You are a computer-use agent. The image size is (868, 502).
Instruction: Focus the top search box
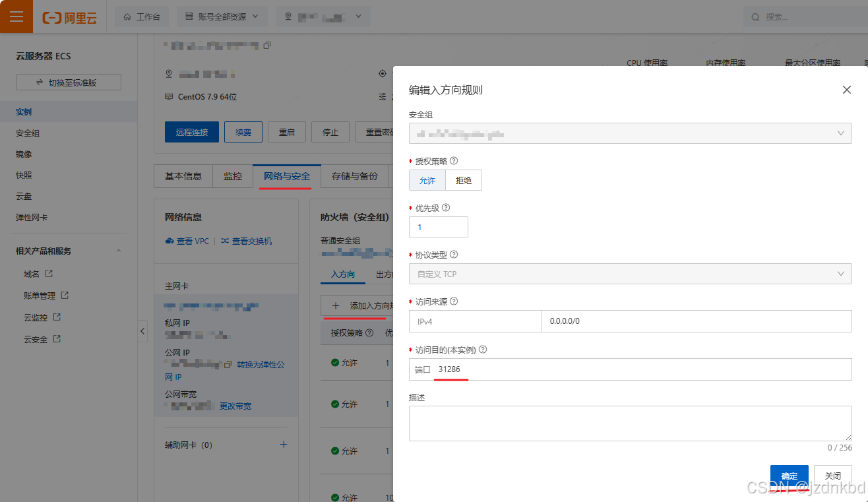[805, 16]
